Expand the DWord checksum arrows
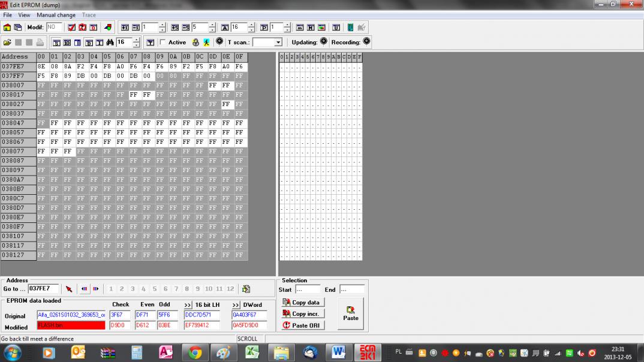644x362 pixels. (236, 305)
